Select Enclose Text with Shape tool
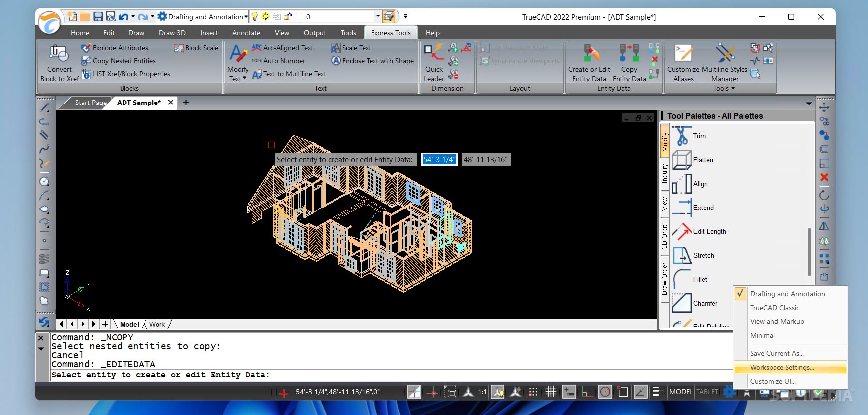Viewport: 868px width, 415px height. (372, 61)
